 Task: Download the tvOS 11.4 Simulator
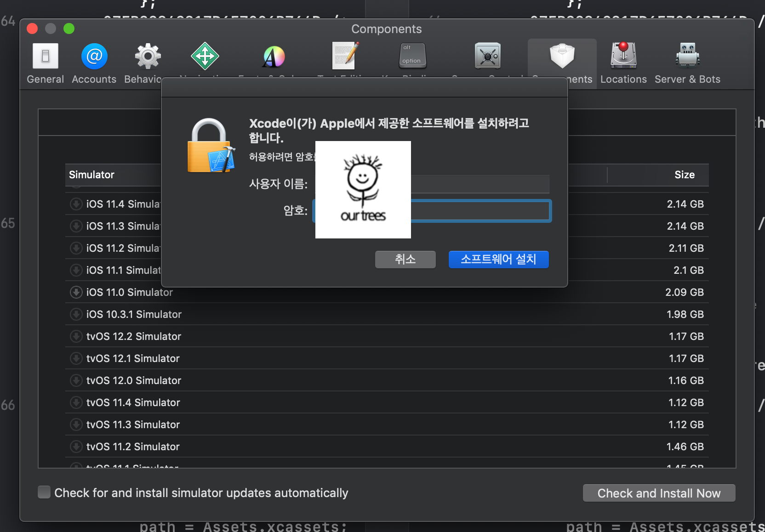(76, 402)
